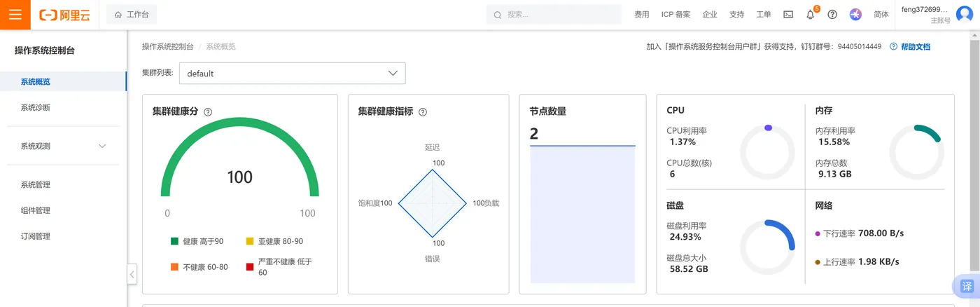Click the DingTalk group number 94405014449
The image size is (980, 307).
coord(859,46)
